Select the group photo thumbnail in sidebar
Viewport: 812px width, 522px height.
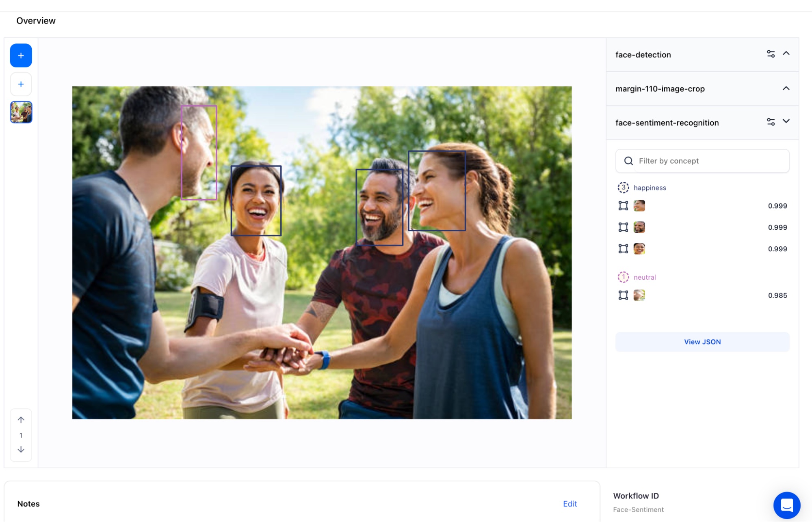[x=21, y=112]
